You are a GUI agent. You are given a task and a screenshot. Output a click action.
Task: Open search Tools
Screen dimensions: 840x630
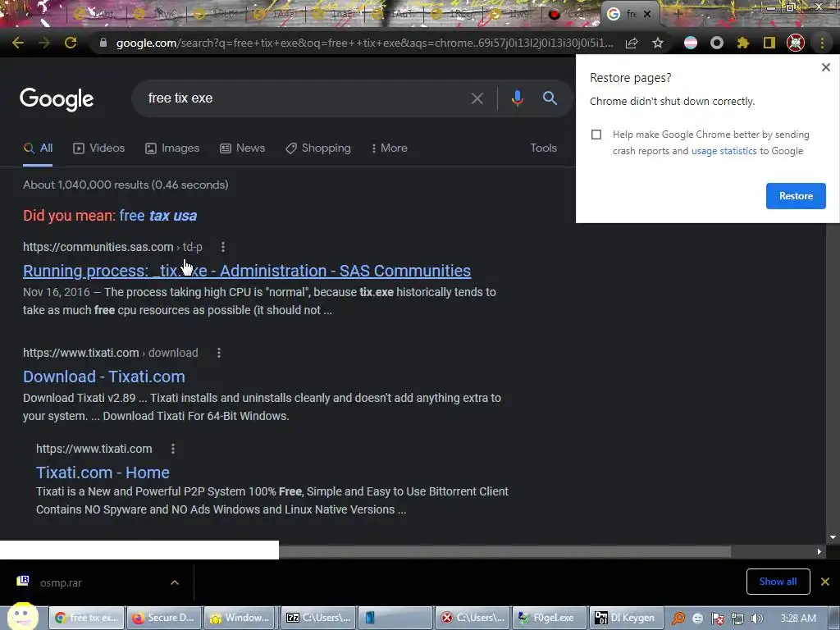[543, 148]
